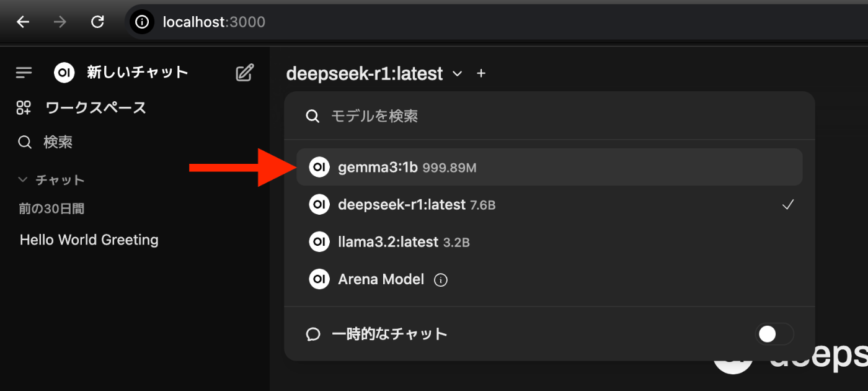Screen dimensions: 868x391
Task: Click the Arena Model logo icon
Action: pyautogui.click(x=319, y=279)
